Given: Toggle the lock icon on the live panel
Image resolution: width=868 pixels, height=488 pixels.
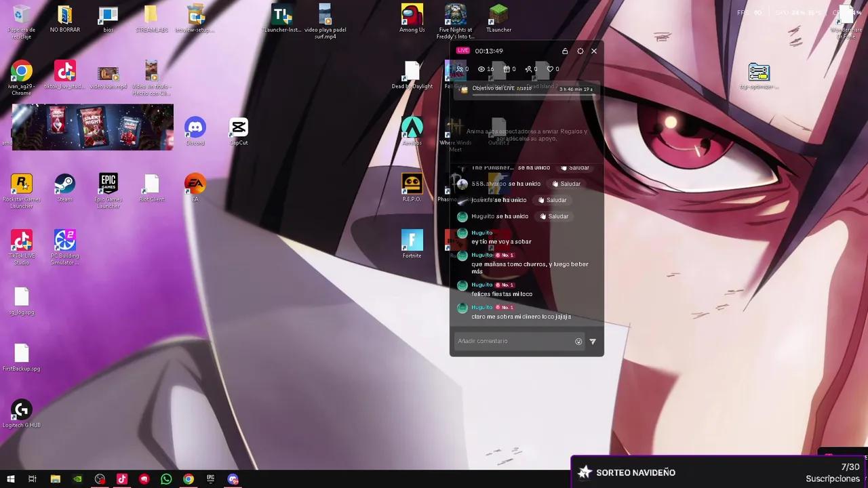Looking at the screenshot, I should click(x=565, y=51).
